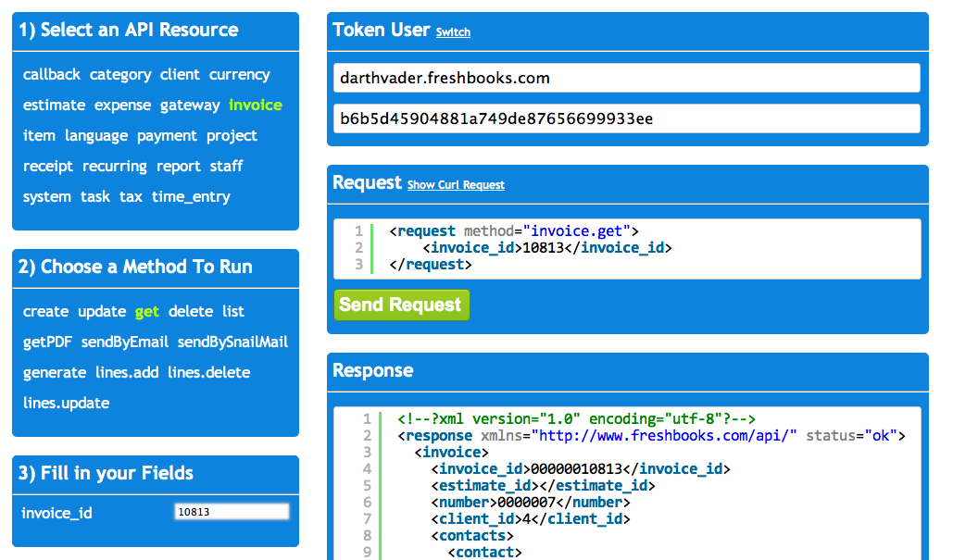This screenshot has width=953, height=560.
Task: Click the empty estimate_id response line
Action: [x=544, y=485]
